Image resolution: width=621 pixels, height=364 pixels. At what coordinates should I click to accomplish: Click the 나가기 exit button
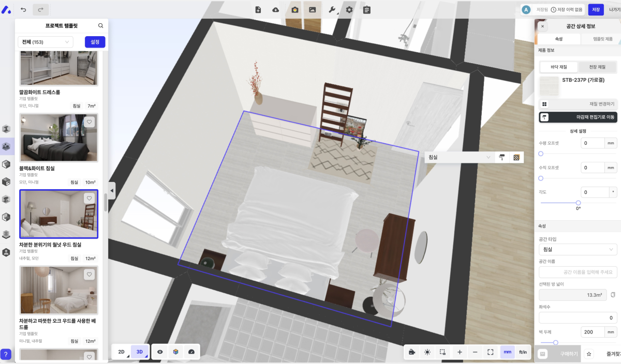[x=614, y=9]
